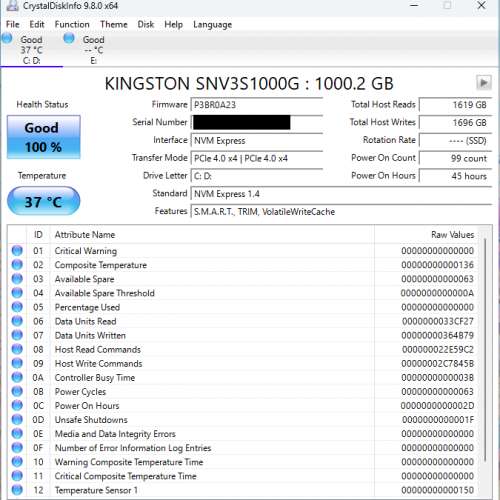
Task: Click the Total Host Reads value 1619 GB
Action: 455,105
